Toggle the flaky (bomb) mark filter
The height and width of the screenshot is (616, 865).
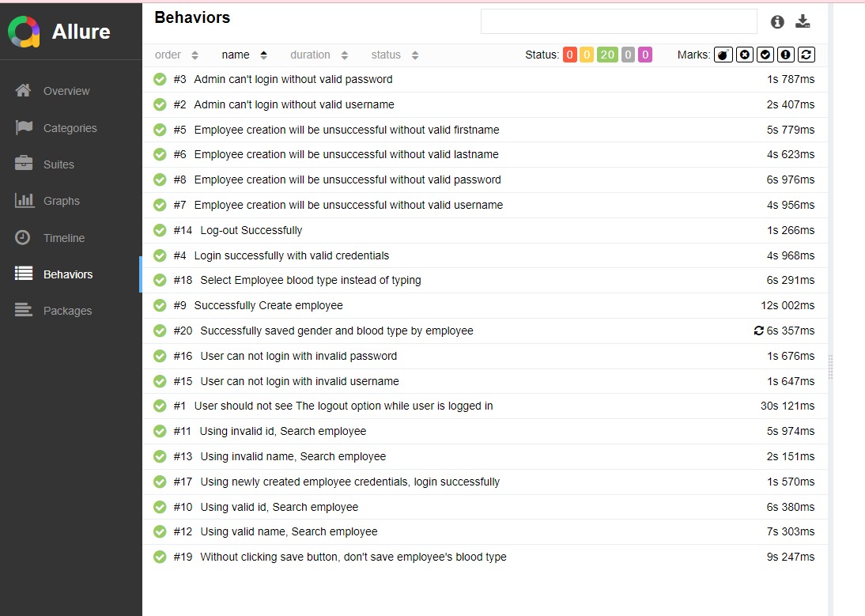[723, 55]
